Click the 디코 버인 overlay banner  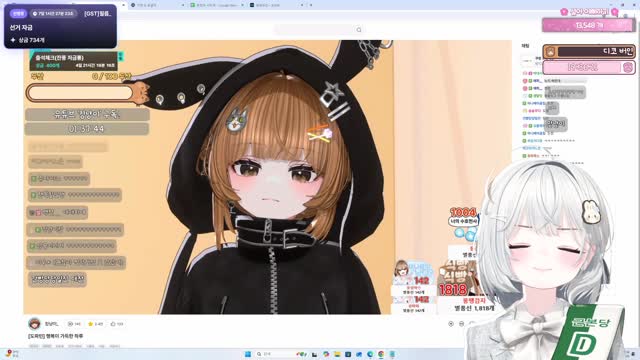coord(589,51)
